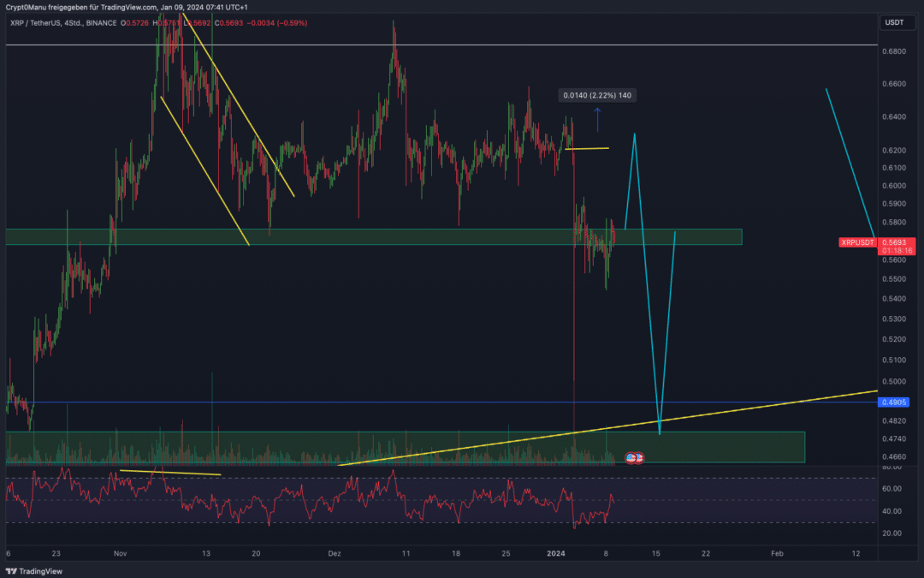Screen dimensions: 924x578
Task: Click the 2024 label on time axis
Action: click(556, 553)
